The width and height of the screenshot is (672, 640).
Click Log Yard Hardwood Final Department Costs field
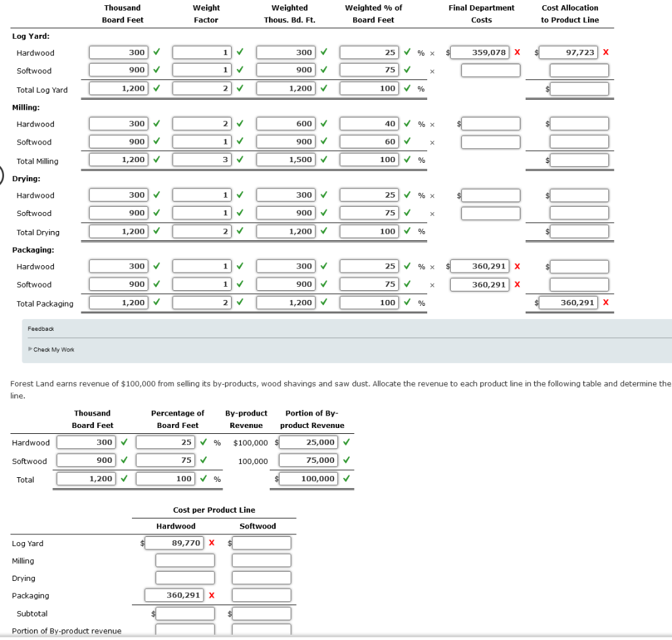point(480,53)
